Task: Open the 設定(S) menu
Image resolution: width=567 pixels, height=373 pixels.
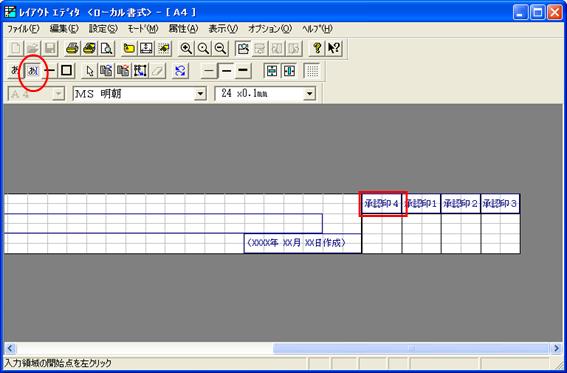Action: [103, 29]
